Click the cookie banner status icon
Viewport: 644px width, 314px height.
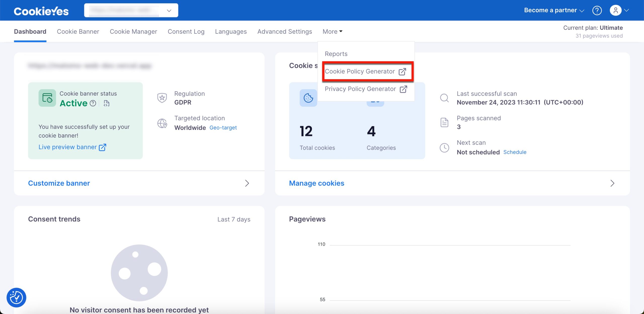[x=47, y=98]
